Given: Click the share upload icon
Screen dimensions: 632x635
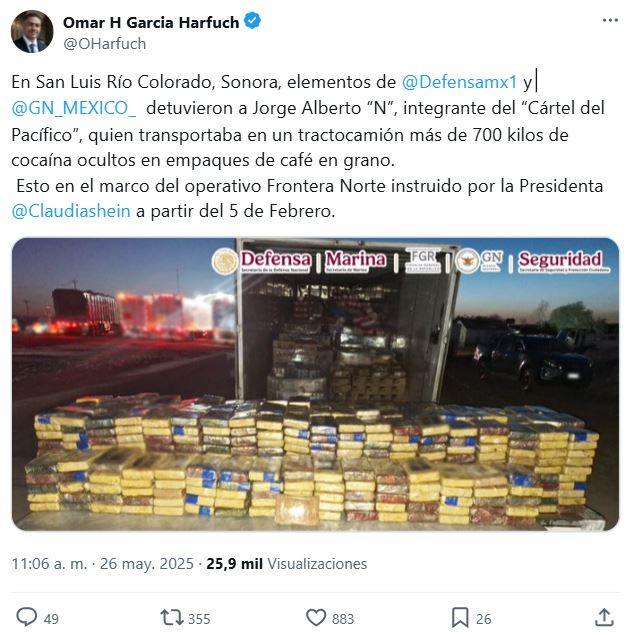Looking at the screenshot, I should point(604,617).
